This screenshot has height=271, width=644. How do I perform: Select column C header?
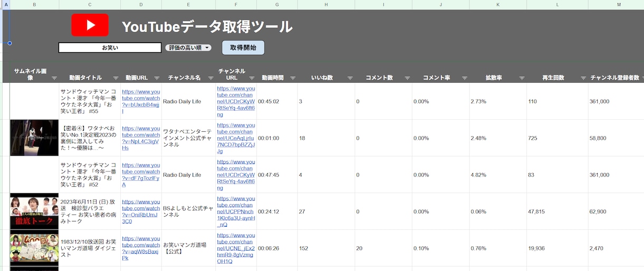[x=90, y=4]
